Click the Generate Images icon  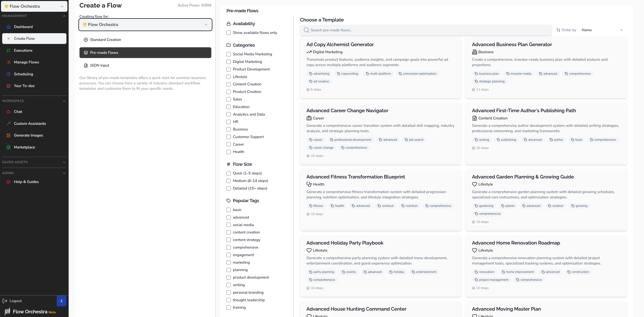[x=9, y=135]
